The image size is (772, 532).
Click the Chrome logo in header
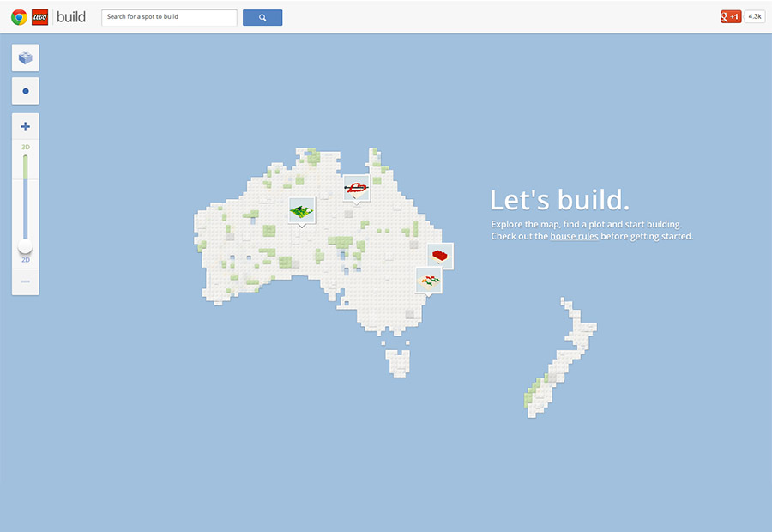[x=19, y=17]
